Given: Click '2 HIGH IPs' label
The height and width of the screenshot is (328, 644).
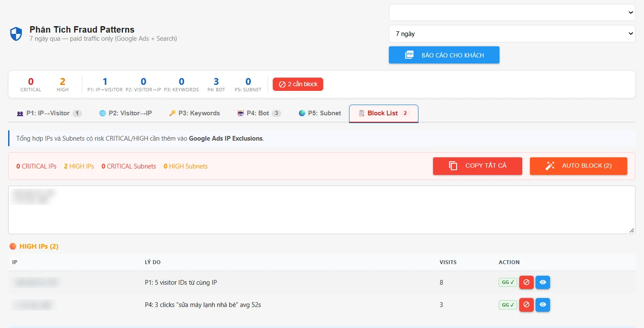Looking at the screenshot, I should click(79, 166).
